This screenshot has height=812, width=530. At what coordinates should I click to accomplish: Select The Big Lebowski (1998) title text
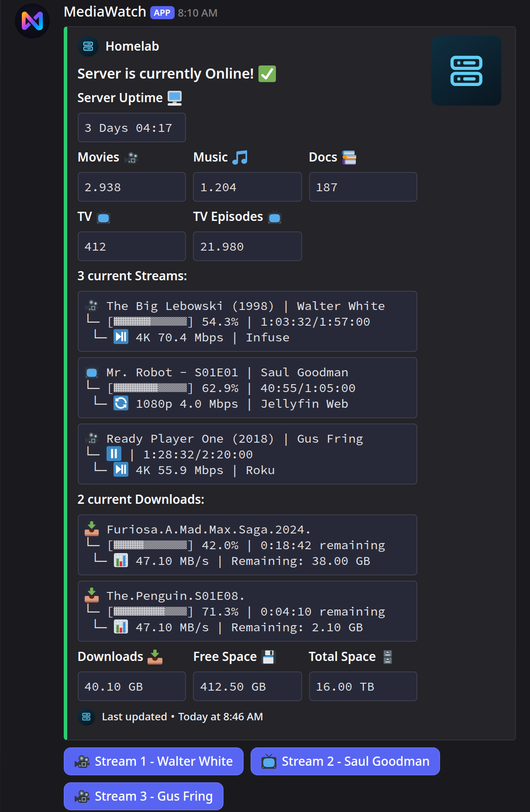(x=190, y=306)
